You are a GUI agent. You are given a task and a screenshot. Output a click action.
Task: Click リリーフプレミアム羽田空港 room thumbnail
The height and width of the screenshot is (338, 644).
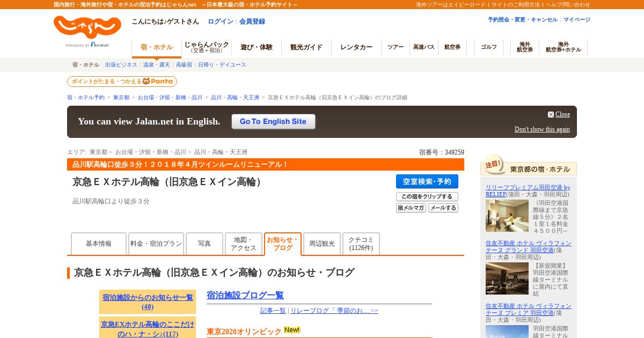pyautogui.click(x=507, y=216)
